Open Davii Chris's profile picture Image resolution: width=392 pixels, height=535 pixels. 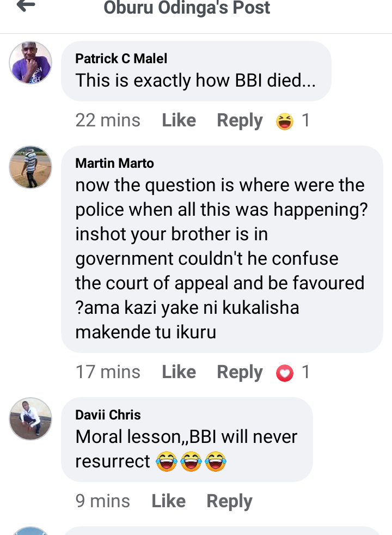point(30,418)
